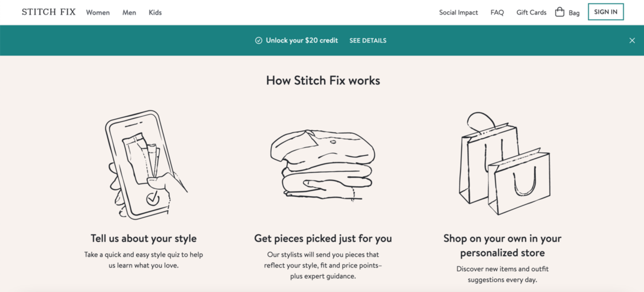The image size is (644, 292).
Task: Click the checkmark icon in the promo banner
Action: (x=258, y=40)
